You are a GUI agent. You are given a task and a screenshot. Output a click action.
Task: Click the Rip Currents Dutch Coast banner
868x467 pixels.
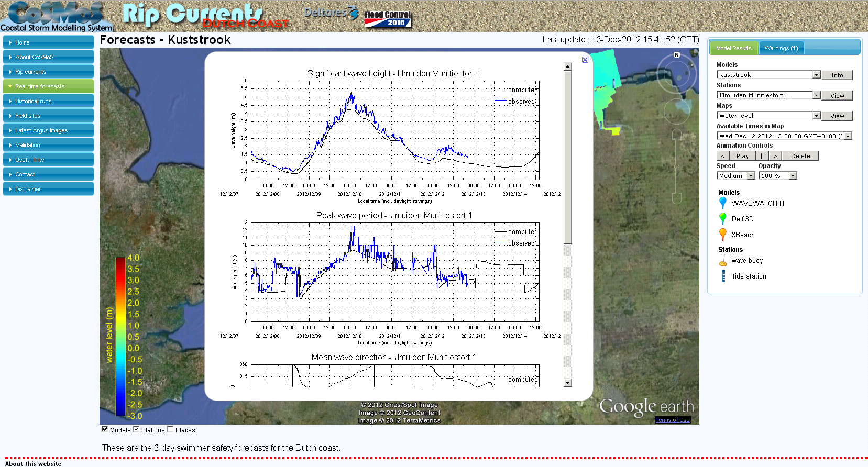pos(205,16)
